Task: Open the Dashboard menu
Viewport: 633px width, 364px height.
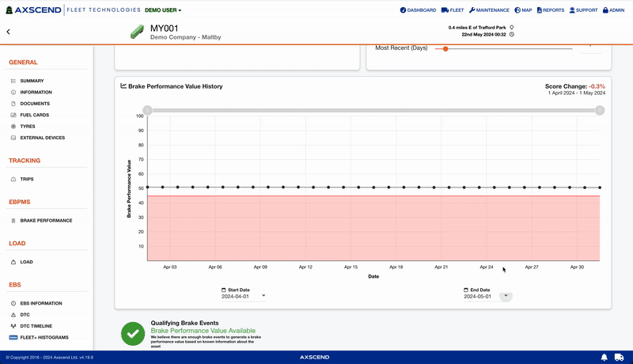Action: click(x=418, y=10)
